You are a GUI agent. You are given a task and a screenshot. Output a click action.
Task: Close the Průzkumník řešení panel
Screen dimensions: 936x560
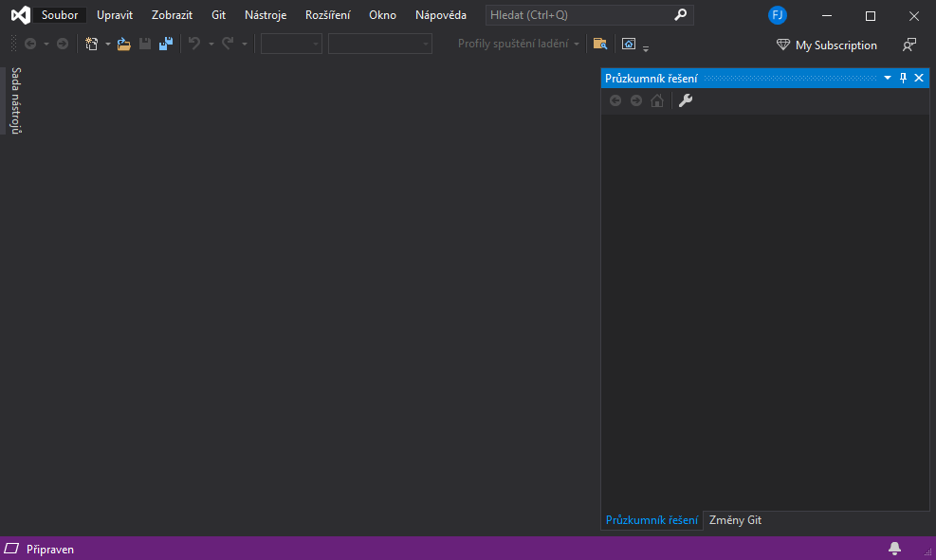pos(919,78)
